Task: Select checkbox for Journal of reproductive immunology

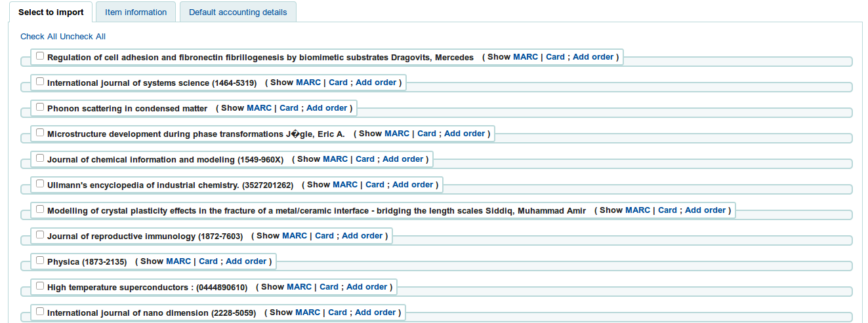Action: 40,235
